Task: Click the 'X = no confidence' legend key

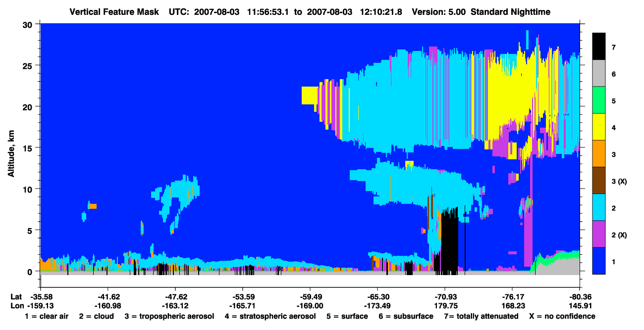Action: pyautogui.click(x=562, y=316)
